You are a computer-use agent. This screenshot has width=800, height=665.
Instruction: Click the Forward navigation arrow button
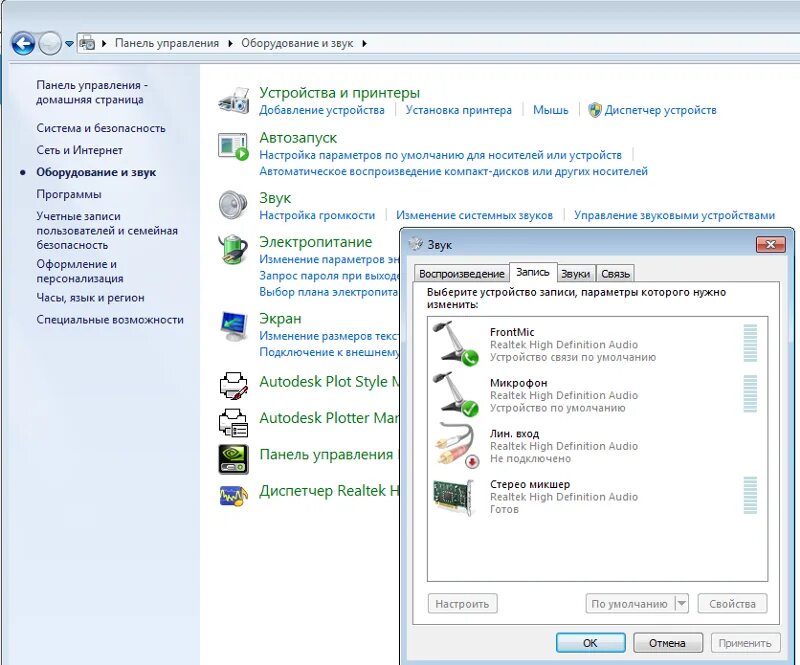click(x=50, y=43)
